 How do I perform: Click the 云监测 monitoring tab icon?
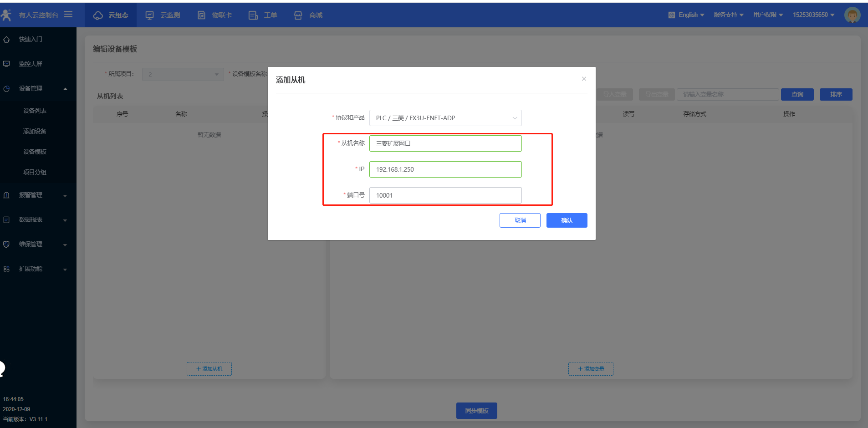(x=150, y=15)
